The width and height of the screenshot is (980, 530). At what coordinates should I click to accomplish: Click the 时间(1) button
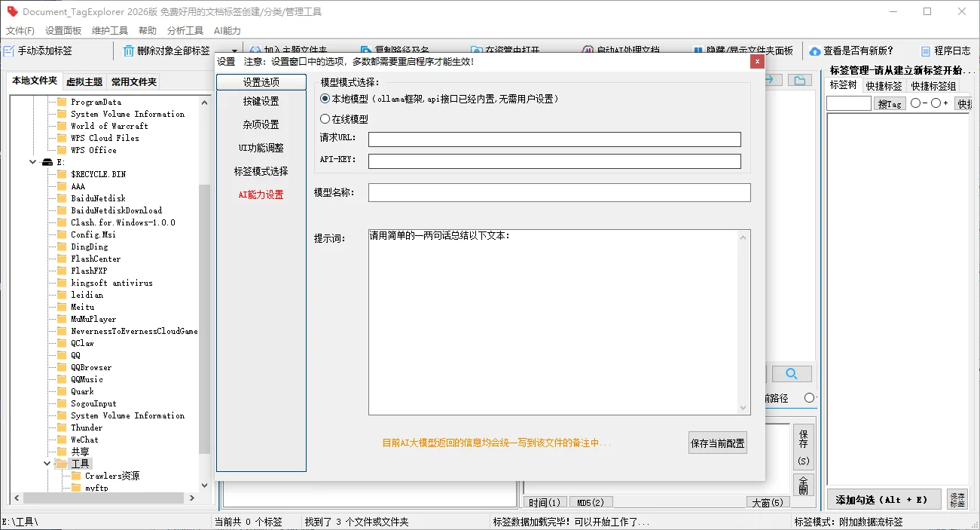click(x=545, y=502)
